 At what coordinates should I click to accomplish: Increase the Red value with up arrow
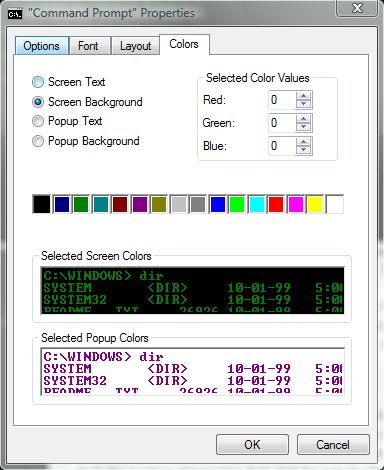pyautogui.click(x=303, y=96)
